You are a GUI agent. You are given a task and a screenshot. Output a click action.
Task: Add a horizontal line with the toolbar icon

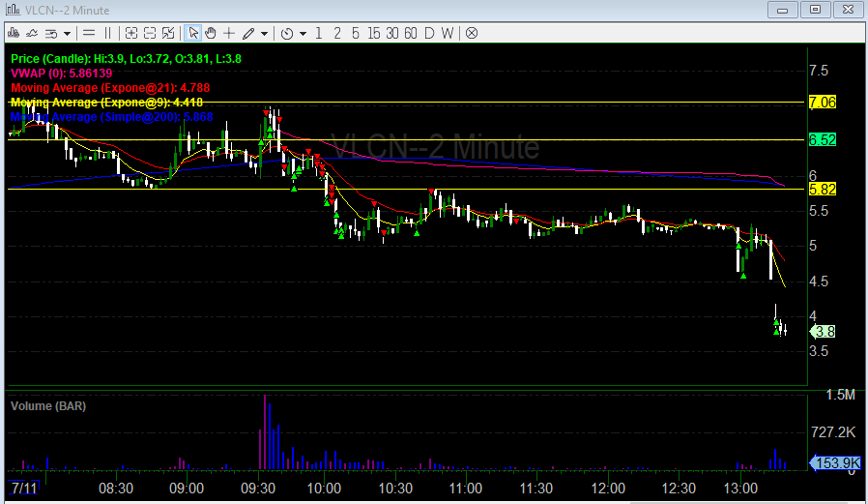(89, 33)
